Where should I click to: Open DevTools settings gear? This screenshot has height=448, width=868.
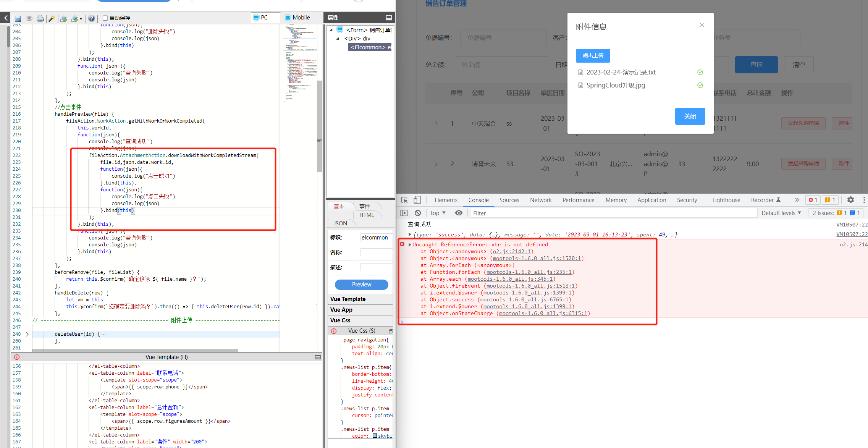(x=850, y=200)
